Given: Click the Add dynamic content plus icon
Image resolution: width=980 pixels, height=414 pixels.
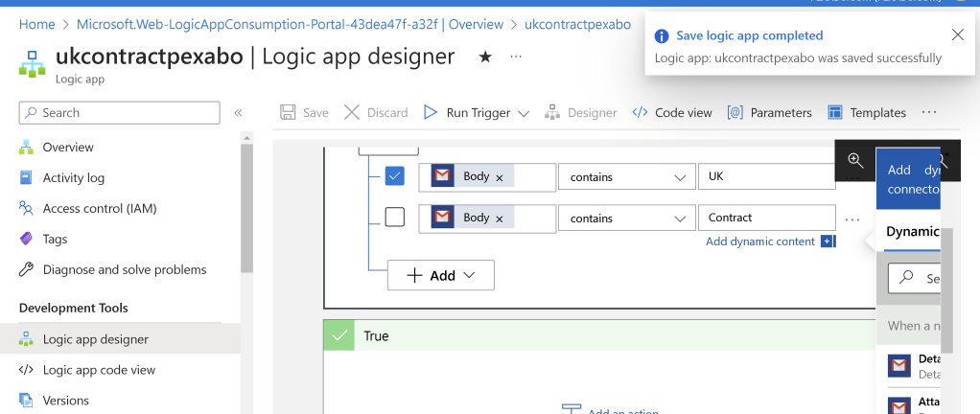Looking at the screenshot, I should tap(828, 241).
